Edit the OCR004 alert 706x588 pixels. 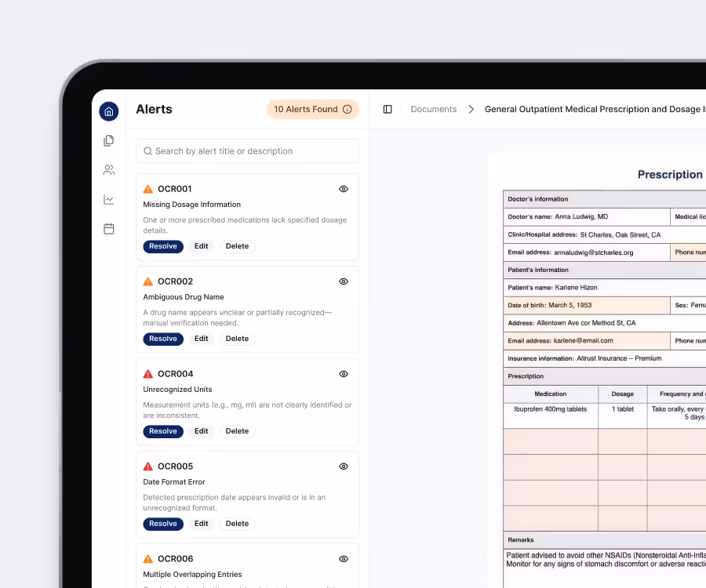pos(202,431)
